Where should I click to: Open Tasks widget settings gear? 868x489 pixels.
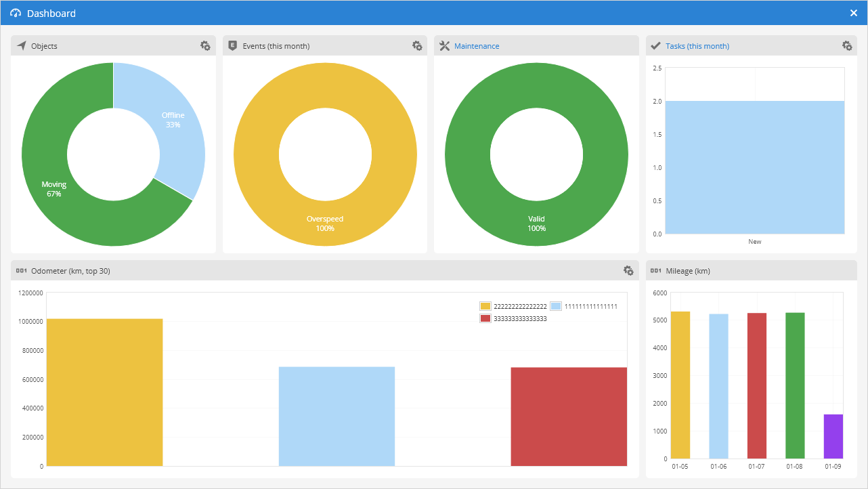pyautogui.click(x=846, y=46)
